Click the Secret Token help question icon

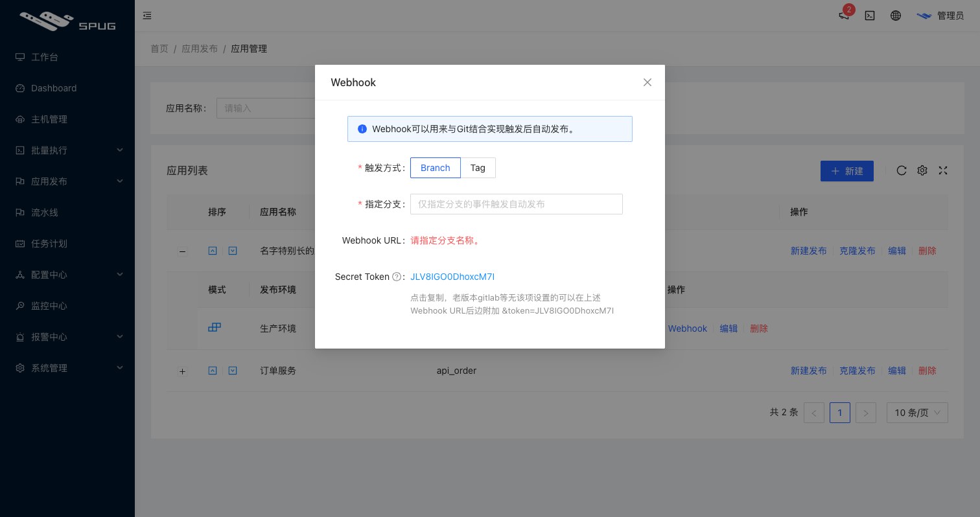(x=397, y=277)
